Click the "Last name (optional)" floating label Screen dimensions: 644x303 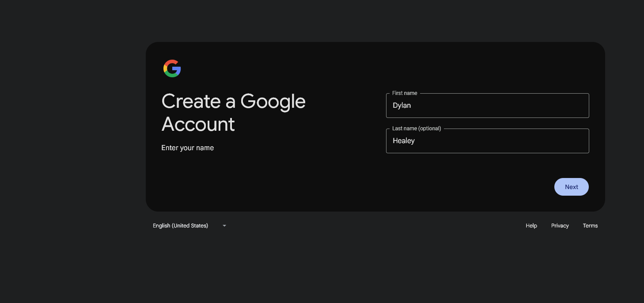pos(417,129)
